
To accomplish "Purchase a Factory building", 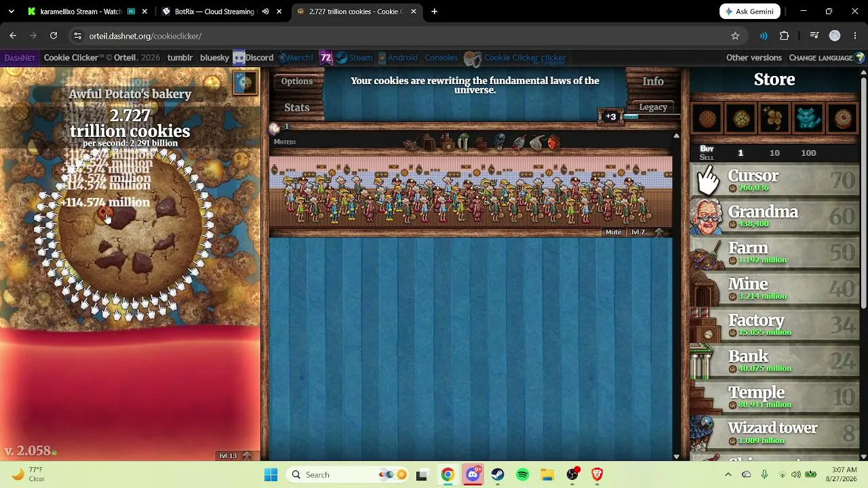I will pyautogui.click(x=774, y=325).
